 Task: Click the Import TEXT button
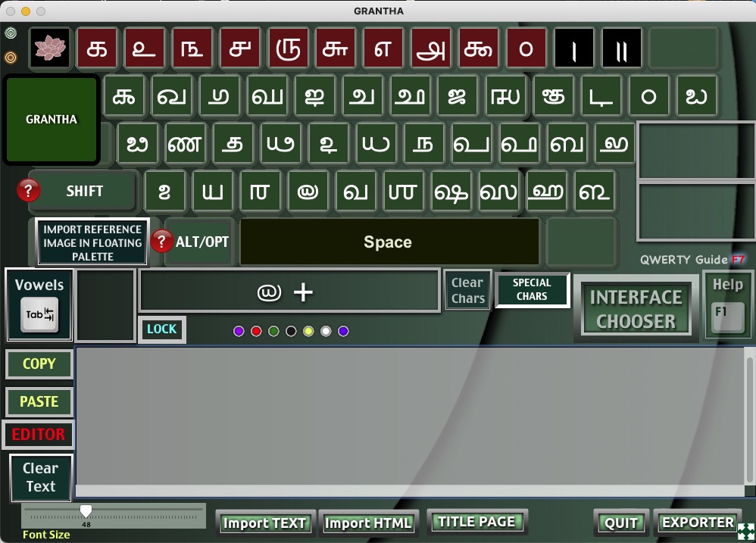point(265,523)
